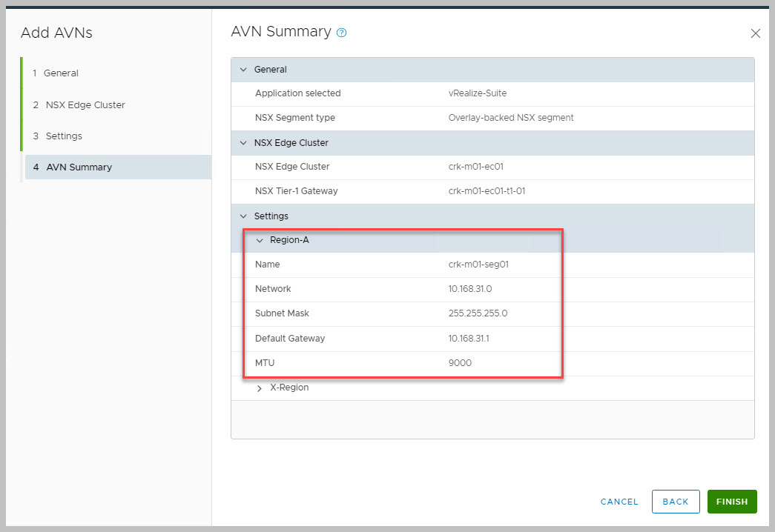This screenshot has height=532, width=775.
Task: Close the Add AVNs dialog
Action: (x=755, y=33)
